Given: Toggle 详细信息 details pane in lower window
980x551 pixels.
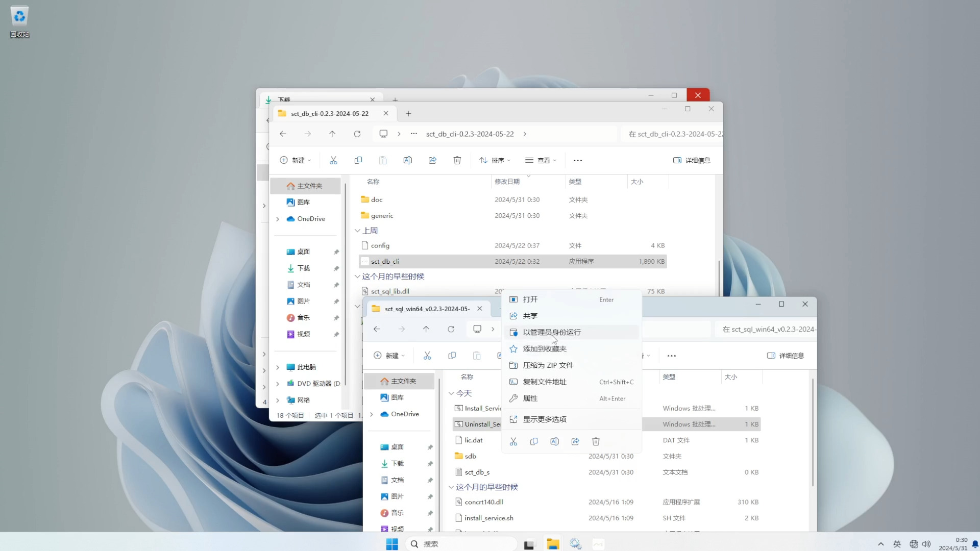Looking at the screenshot, I should pos(786,356).
